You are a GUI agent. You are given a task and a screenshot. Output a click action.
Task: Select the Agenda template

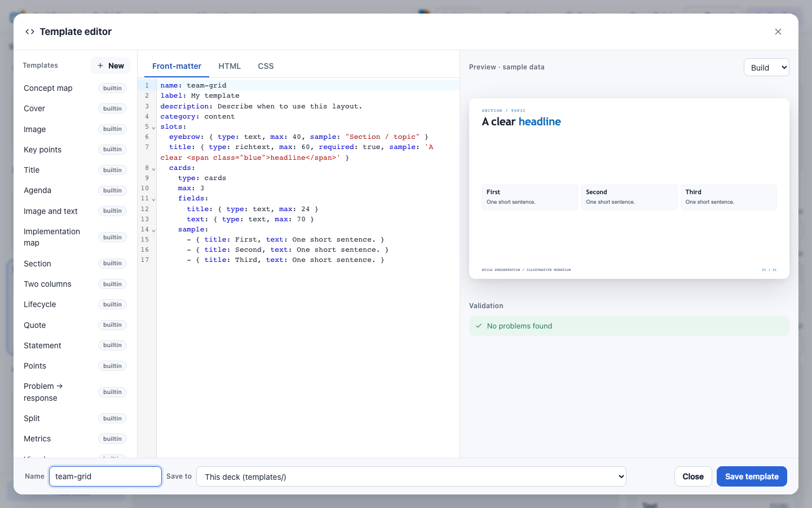[75, 190]
